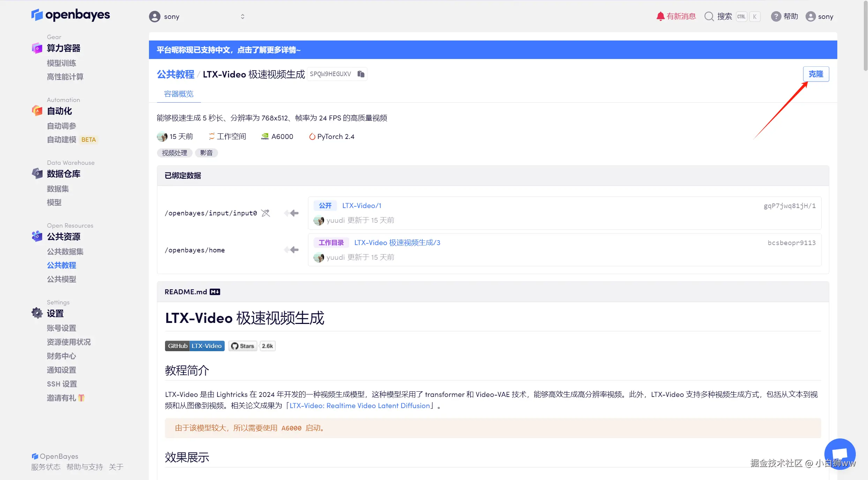Copy the tutorial ID SPQW9HEGUXV
Image resolution: width=868 pixels, height=480 pixels.
click(x=361, y=74)
